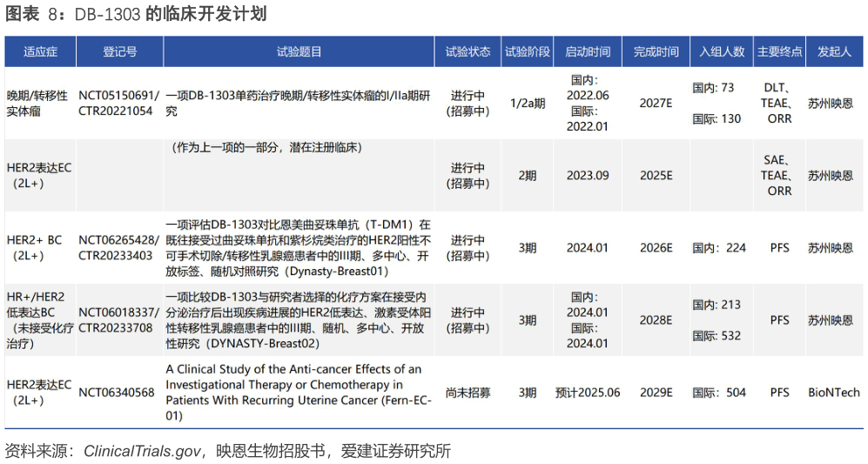
Task: Click the 入组人数 column header
Action: [x=722, y=52]
